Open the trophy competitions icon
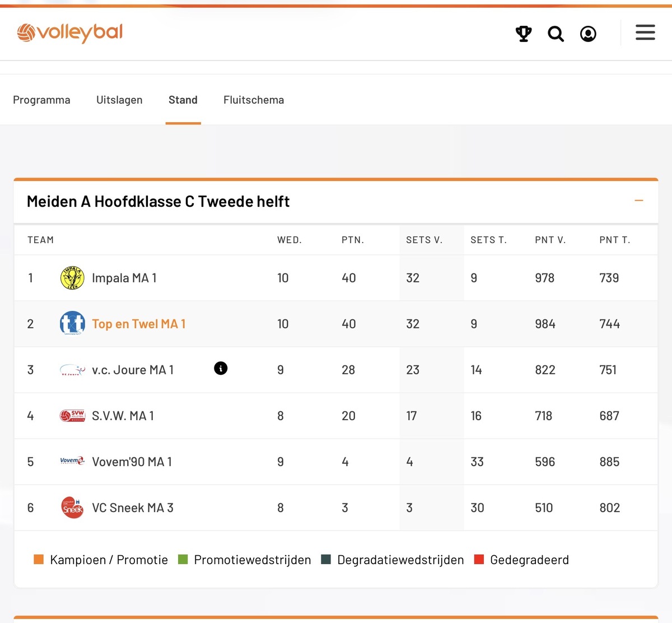The height and width of the screenshot is (623, 672). coord(524,34)
